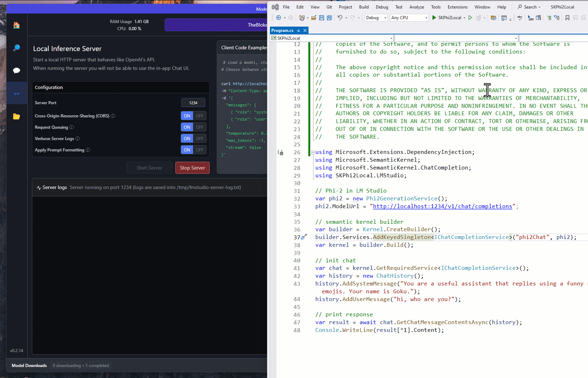Click the Undo arrow in the toolbar
This screenshot has height=378, width=588.
point(340,18)
